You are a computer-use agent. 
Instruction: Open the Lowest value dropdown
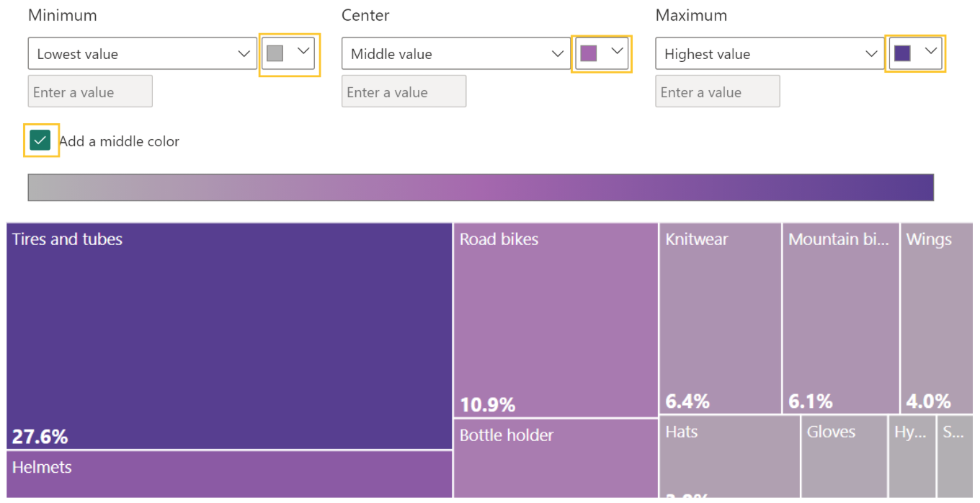click(142, 54)
